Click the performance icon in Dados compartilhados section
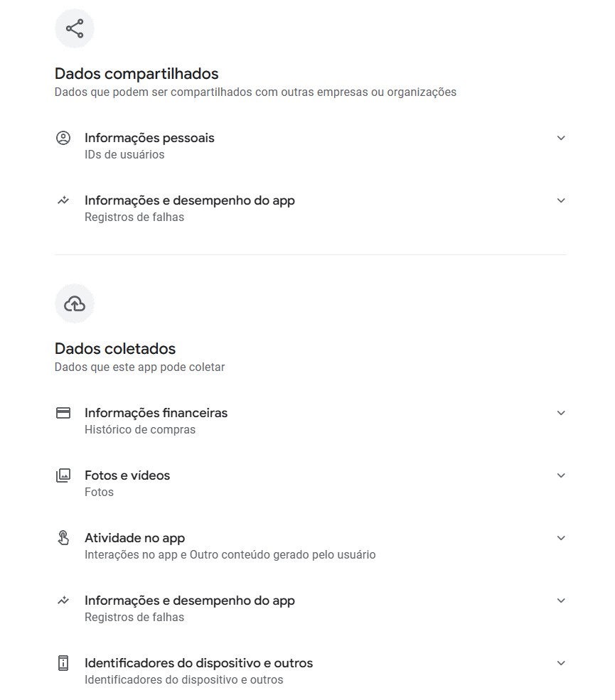The height and width of the screenshot is (700, 615). [63, 200]
